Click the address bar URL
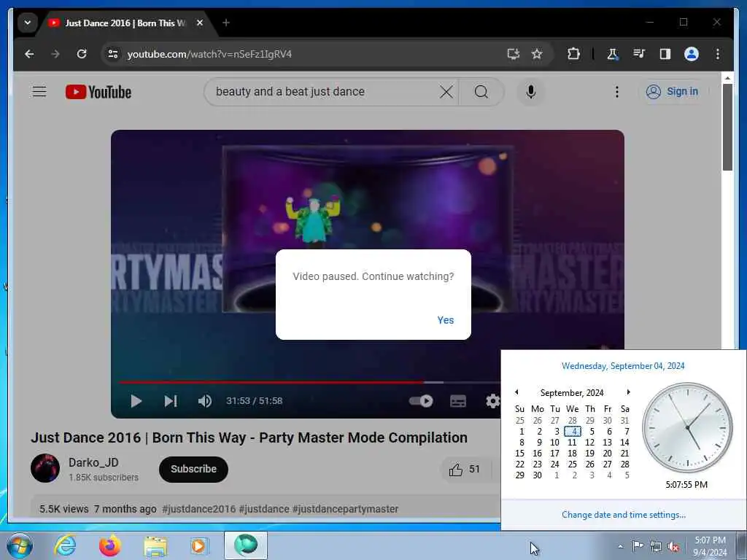 pyautogui.click(x=209, y=54)
